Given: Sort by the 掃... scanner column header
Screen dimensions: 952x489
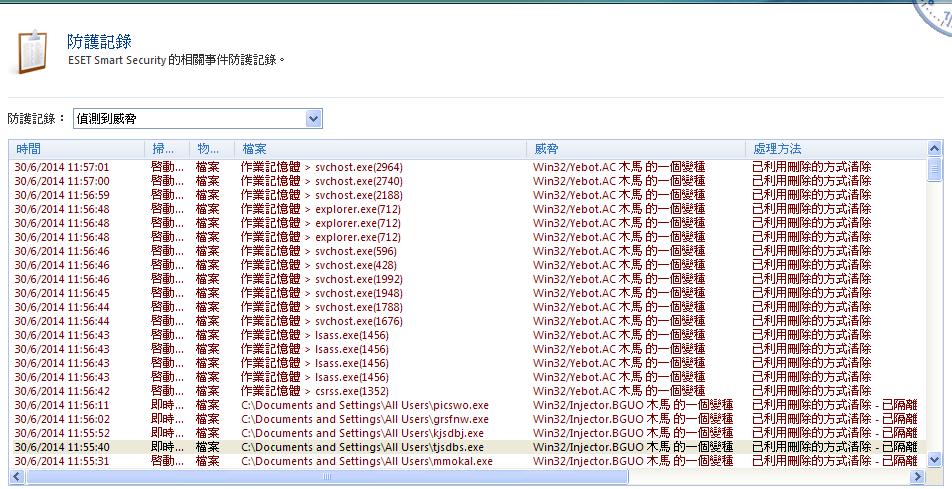Looking at the screenshot, I should 167,149.
